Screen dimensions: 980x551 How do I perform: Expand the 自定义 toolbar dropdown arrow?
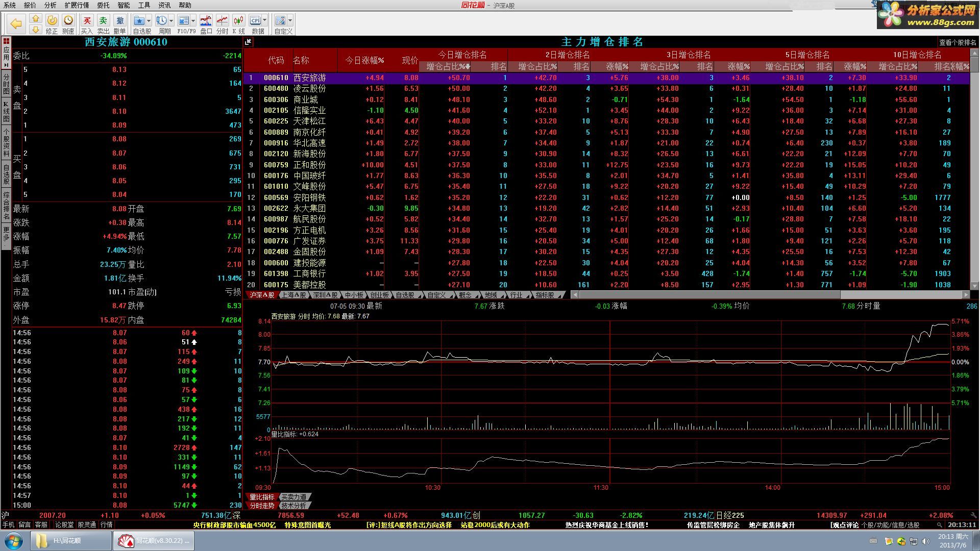tap(290, 20)
